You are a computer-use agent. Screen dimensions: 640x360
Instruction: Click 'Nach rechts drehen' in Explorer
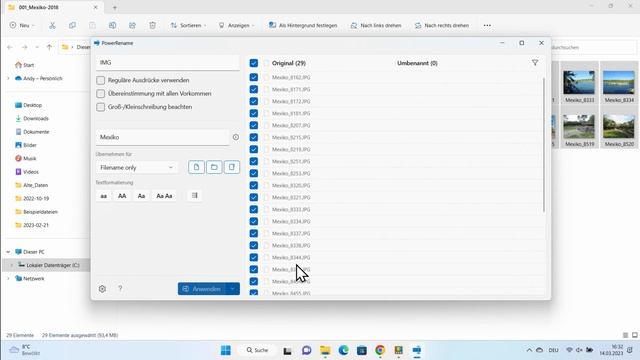tap(442, 25)
